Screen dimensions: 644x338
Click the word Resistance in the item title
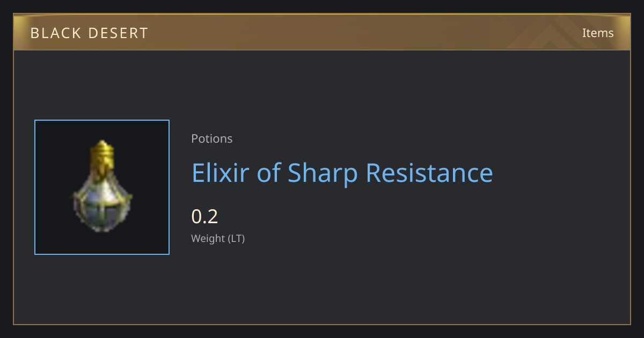coord(429,173)
